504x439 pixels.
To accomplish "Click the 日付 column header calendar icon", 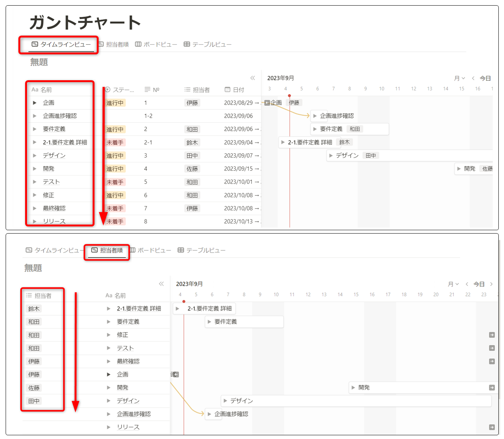I will [227, 90].
